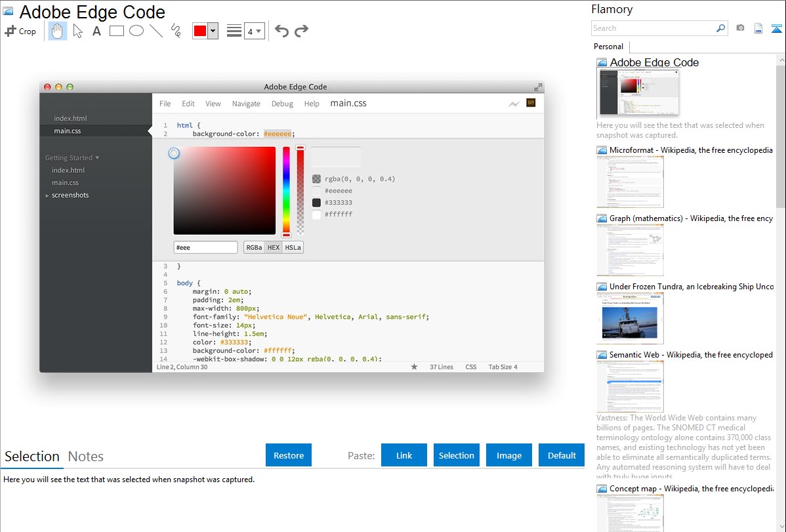
Task: Open the Debug menu in Edge Code
Action: [282, 104]
